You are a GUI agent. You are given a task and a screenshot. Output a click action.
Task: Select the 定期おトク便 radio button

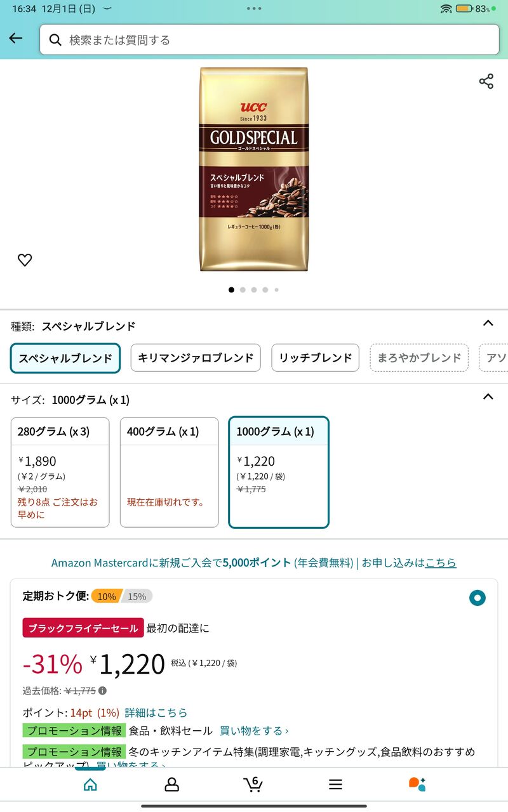pyautogui.click(x=477, y=598)
